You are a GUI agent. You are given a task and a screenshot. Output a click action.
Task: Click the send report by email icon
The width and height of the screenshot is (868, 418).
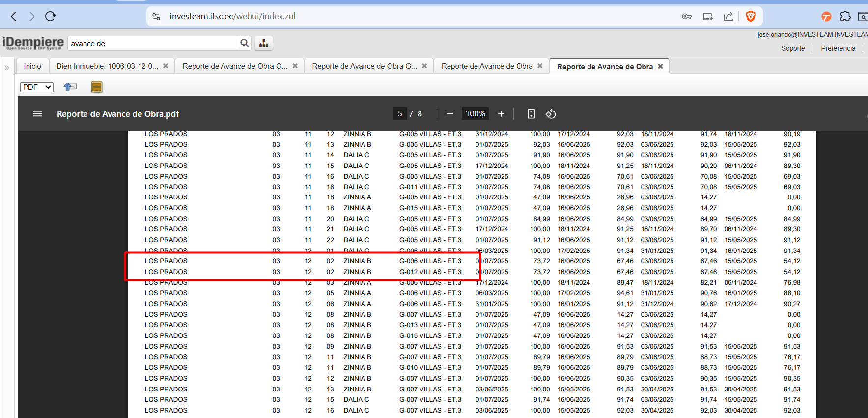click(x=70, y=87)
